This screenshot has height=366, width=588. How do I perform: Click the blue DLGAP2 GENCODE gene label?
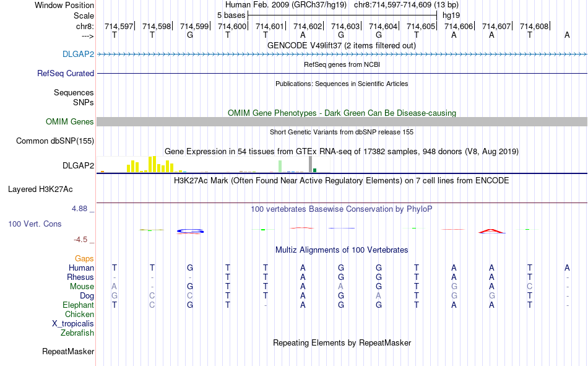78,54
